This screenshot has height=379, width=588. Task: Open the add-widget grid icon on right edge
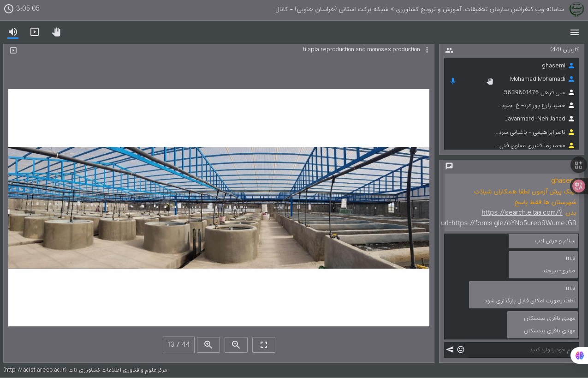(578, 165)
